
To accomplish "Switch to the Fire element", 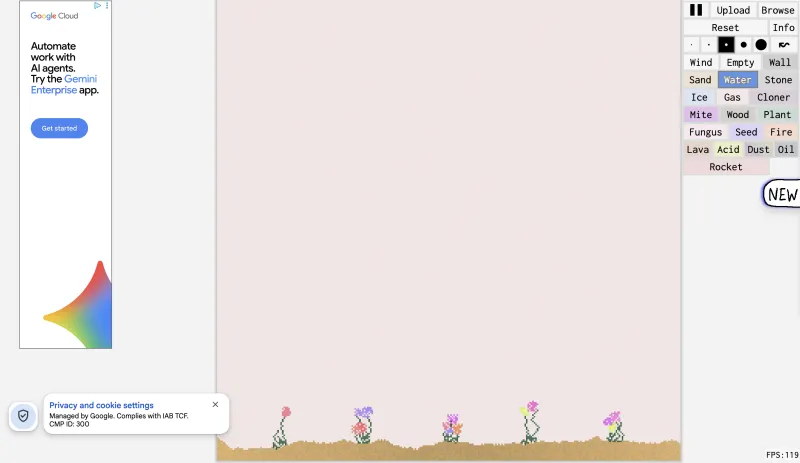I will [781, 132].
